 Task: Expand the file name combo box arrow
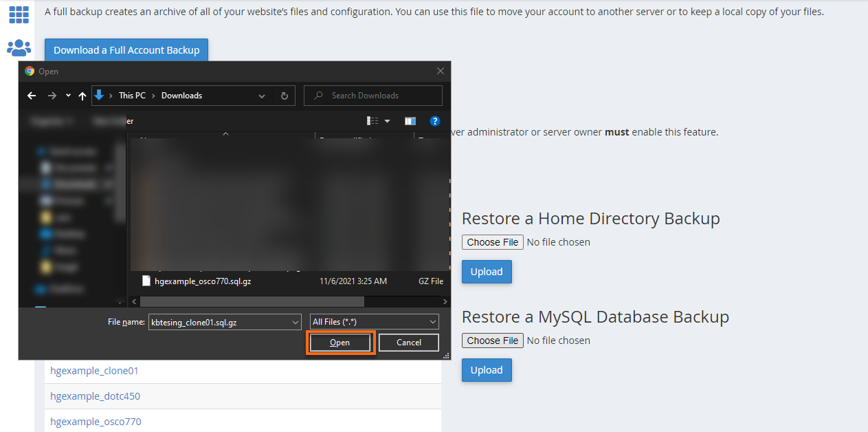coord(294,321)
